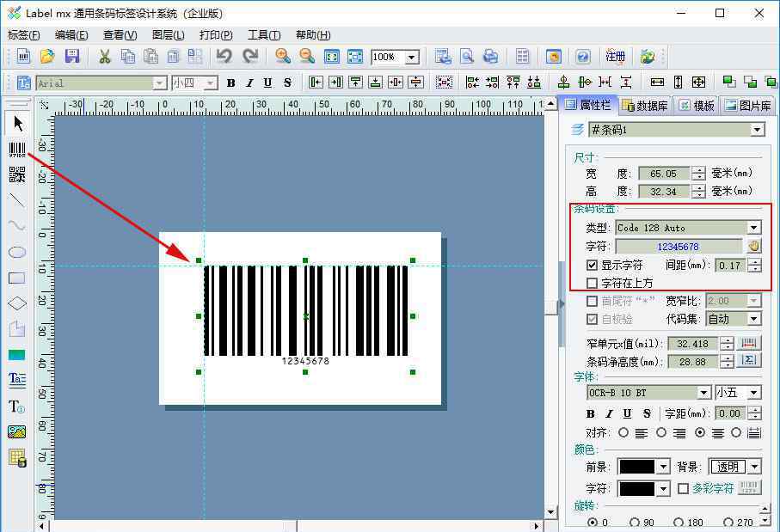
Task: Open the 100% zoom level dropdown
Action: (411, 58)
